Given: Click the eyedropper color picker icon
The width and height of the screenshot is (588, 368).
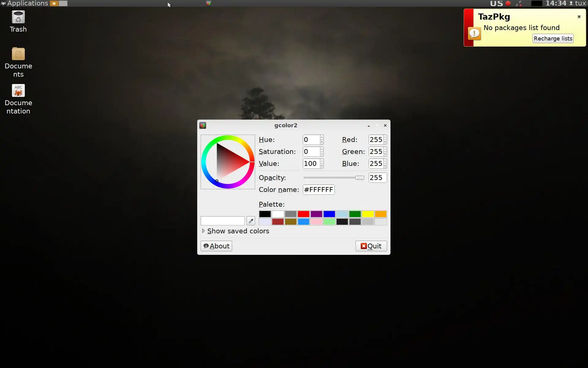Looking at the screenshot, I should tap(251, 221).
